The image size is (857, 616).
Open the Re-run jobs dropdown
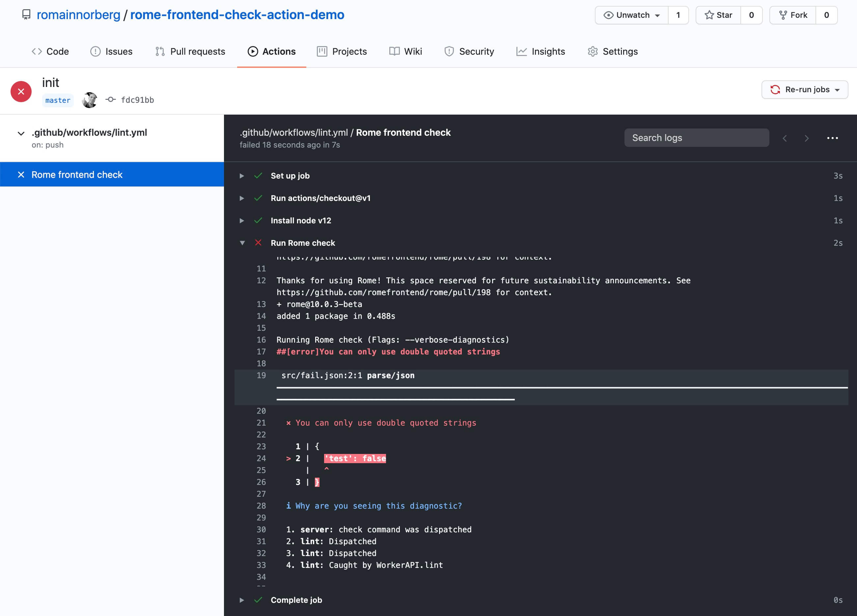(805, 90)
